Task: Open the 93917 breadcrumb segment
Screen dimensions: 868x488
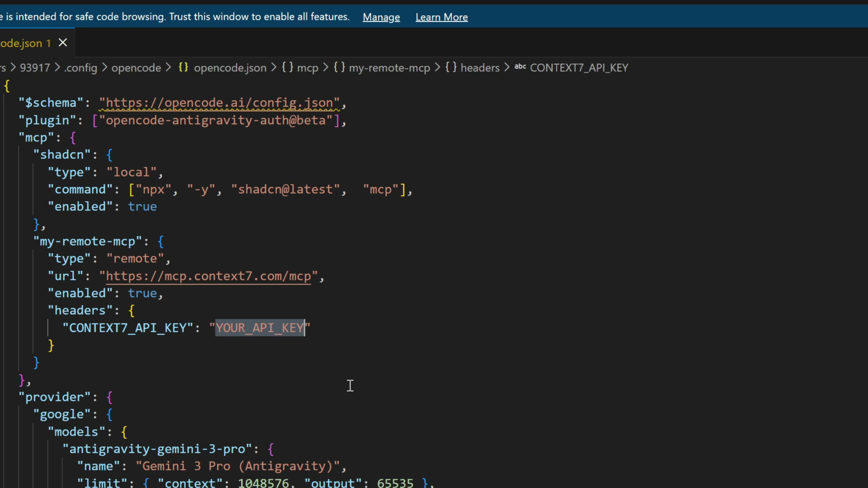Action: click(x=35, y=68)
